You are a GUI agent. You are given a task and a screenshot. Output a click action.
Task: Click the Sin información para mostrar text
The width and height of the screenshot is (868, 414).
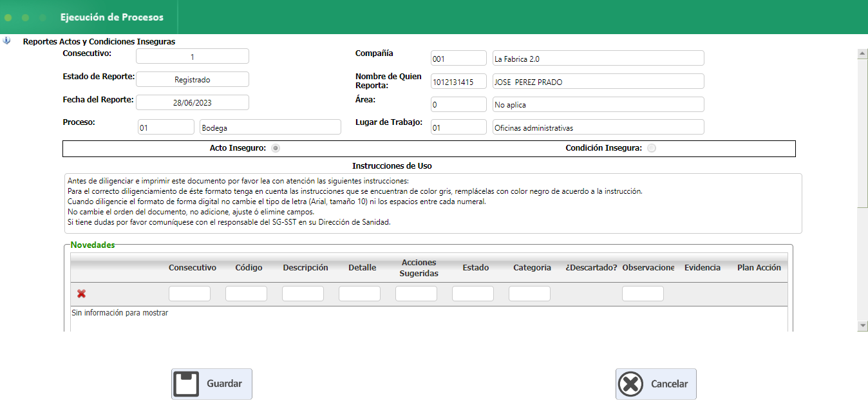pos(120,313)
